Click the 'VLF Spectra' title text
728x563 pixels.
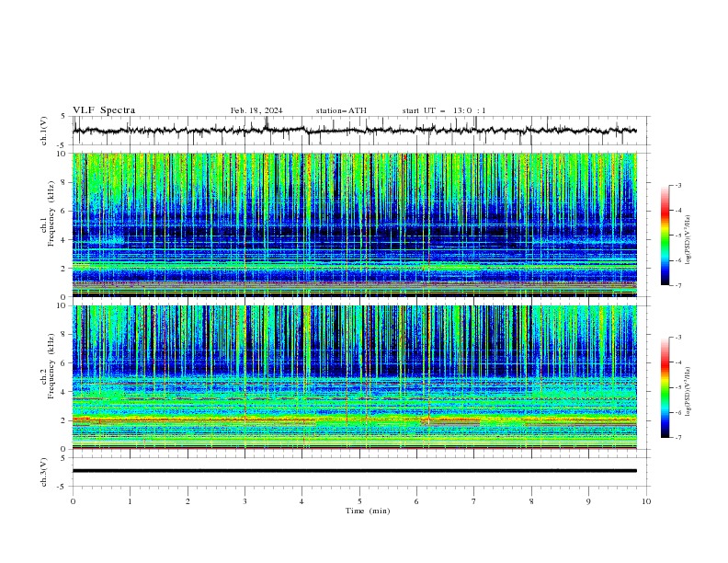pyautogui.click(x=104, y=110)
